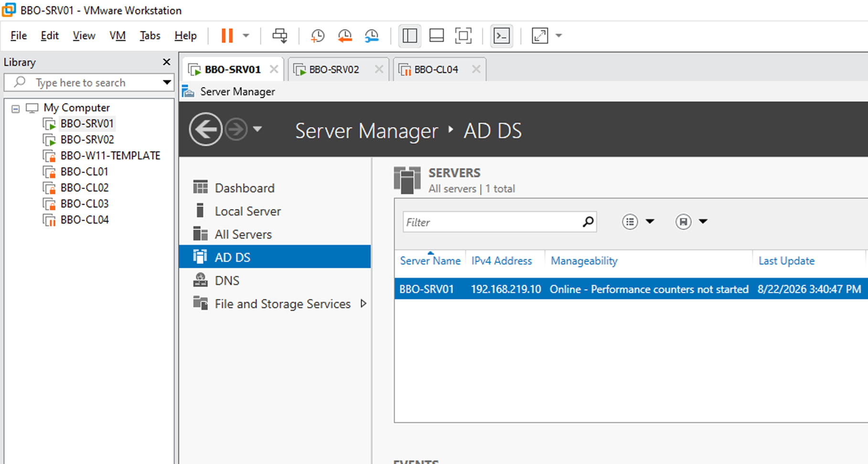Take a snapshot of this virtual machine
The height and width of the screenshot is (464, 868).
coord(318,36)
